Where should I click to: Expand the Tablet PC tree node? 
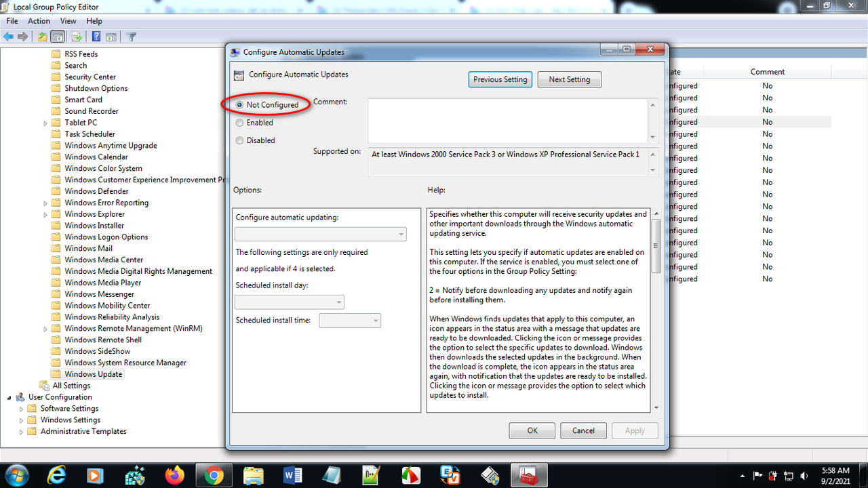pyautogui.click(x=45, y=123)
